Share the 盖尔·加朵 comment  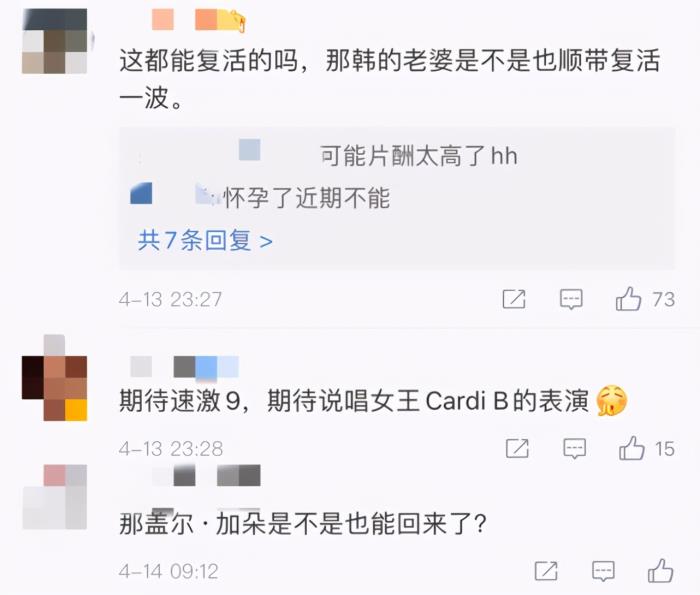tap(546, 570)
